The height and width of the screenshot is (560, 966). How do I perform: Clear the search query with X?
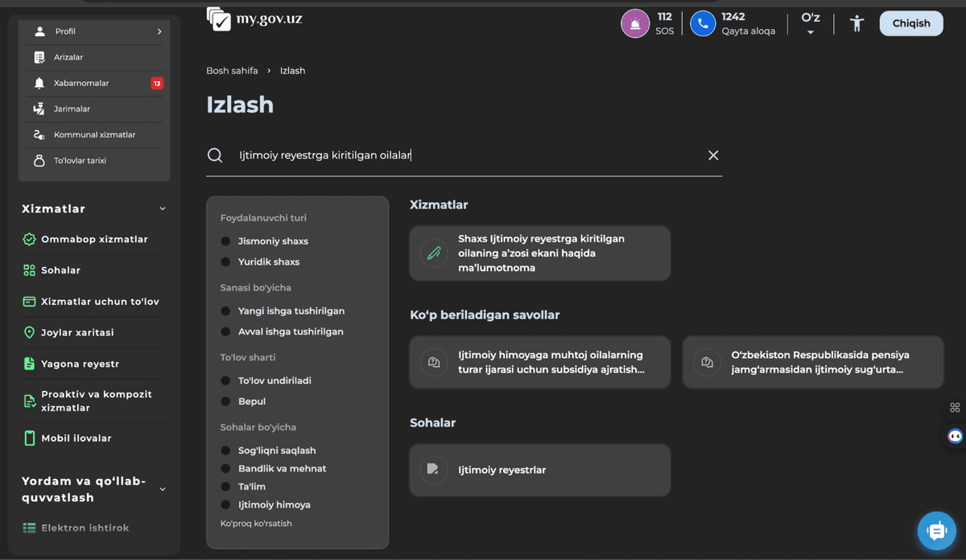point(713,155)
